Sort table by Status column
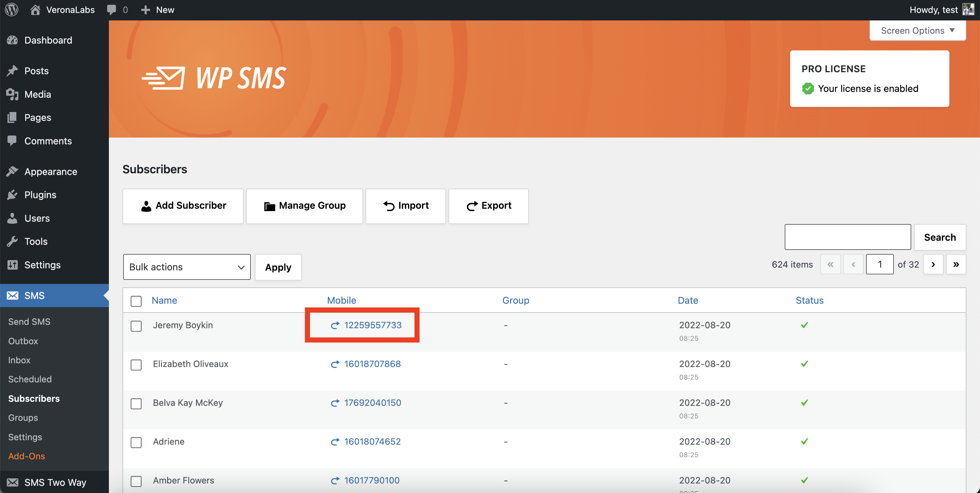980x493 pixels. click(x=810, y=300)
